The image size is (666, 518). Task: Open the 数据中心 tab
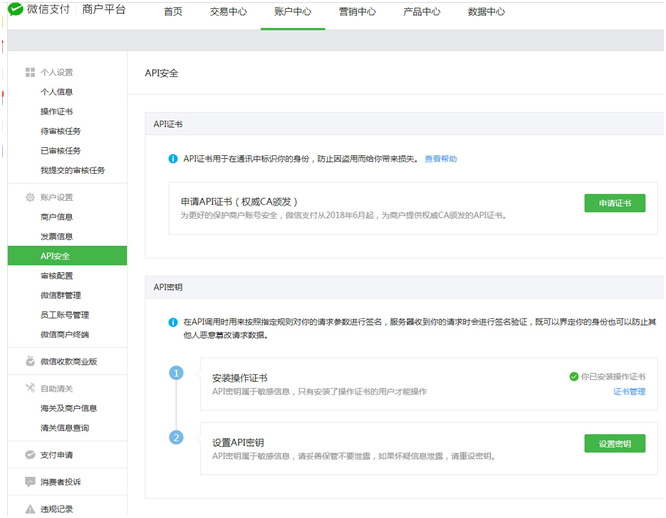click(x=486, y=11)
